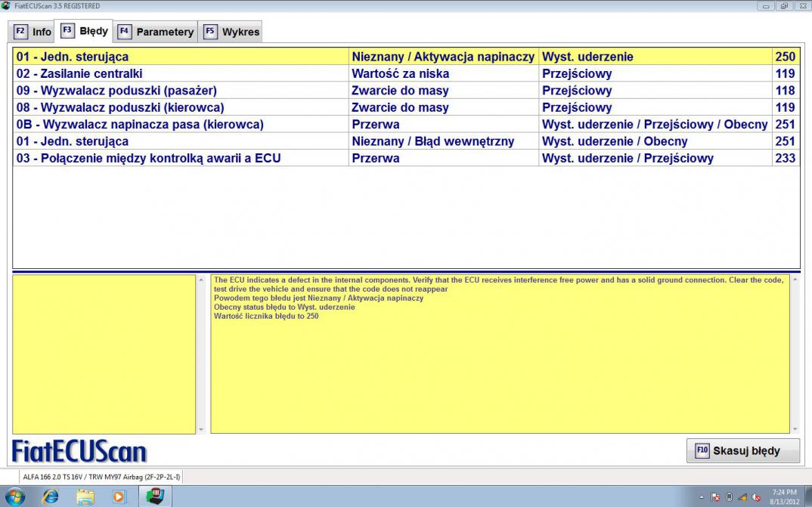The height and width of the screenshot is (507, 812).
Task: Click counter value 250
Action: pos(785,57)
